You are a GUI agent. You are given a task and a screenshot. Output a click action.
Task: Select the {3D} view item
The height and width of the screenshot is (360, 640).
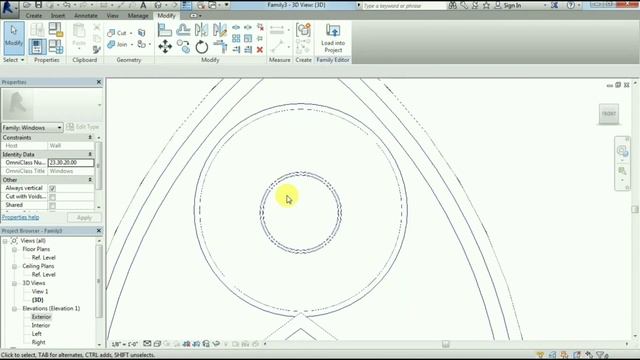[x=38, y=300]
